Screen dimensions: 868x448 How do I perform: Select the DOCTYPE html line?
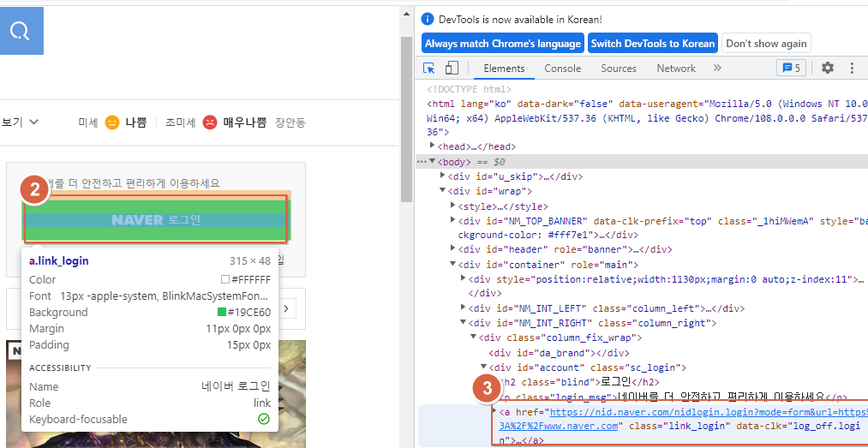point(469,88)
